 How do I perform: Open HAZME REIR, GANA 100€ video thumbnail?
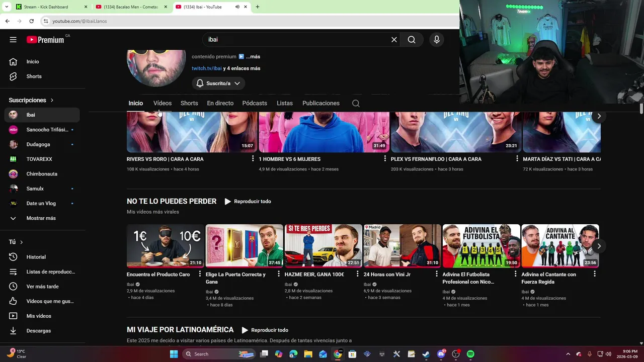(x=323, y=245)
